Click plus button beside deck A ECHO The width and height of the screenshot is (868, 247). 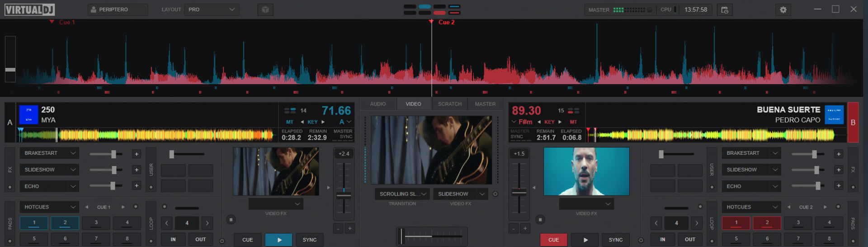coord(137,186)
